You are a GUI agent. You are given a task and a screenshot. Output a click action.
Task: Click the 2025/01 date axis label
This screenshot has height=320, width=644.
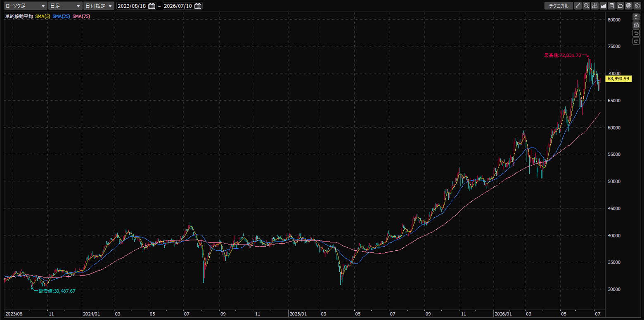[298, 314]
